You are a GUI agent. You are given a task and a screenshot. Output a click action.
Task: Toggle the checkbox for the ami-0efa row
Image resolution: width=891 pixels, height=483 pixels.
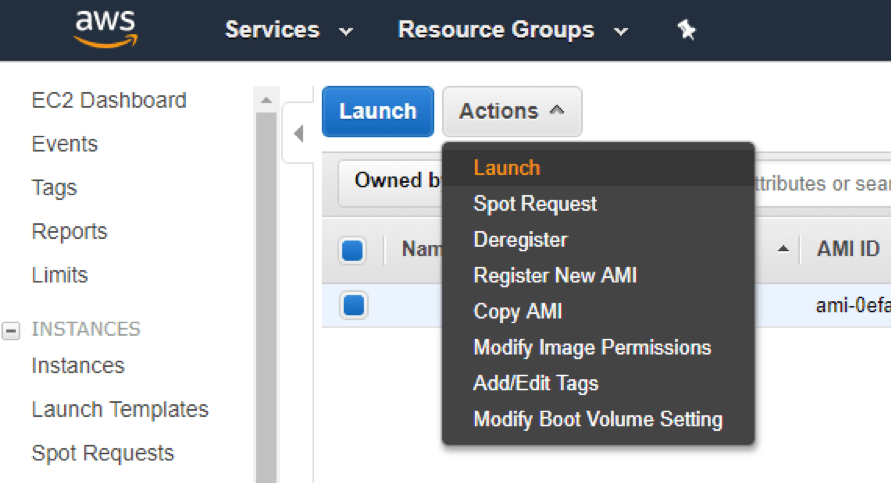(353, 305)
